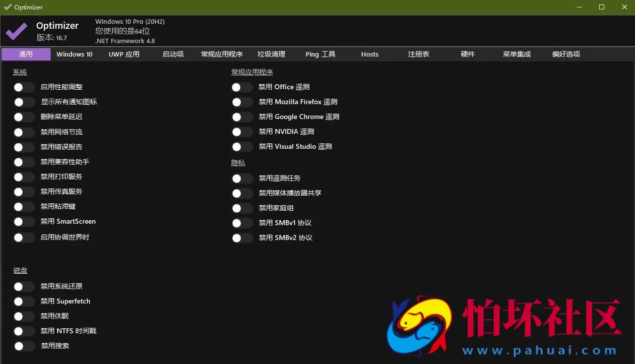Viewport: 635px width, 364px height.
Task: Toggle the 禁用 Superfetch switch
Action: coord(23,301)
